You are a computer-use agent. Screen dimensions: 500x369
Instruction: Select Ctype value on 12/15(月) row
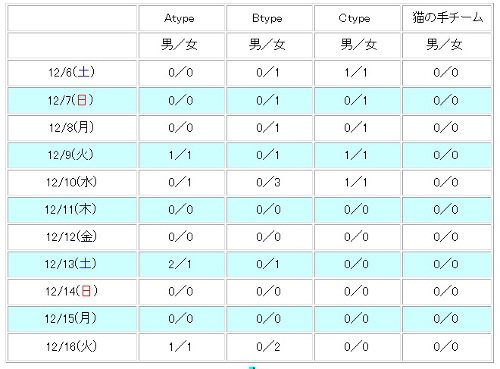coord(357,319)
